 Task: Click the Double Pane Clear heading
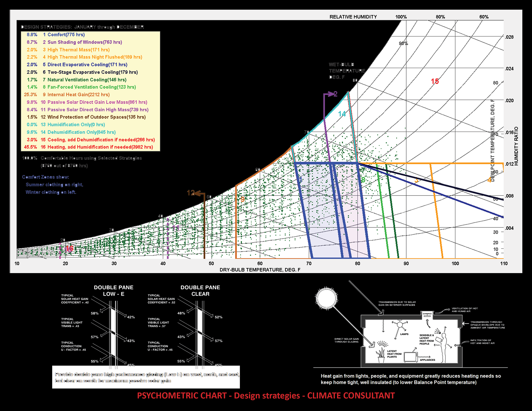pos(200,291)
